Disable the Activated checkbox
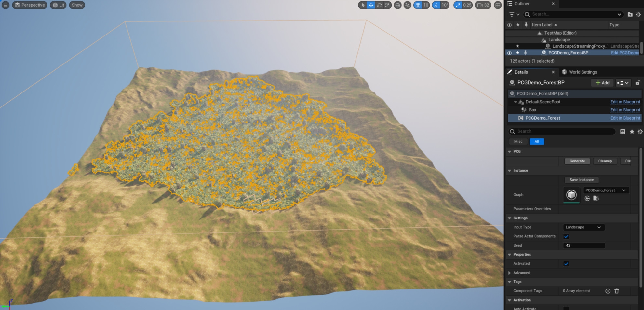This screenshot has height=310, width=644. (x=566, y=264)
